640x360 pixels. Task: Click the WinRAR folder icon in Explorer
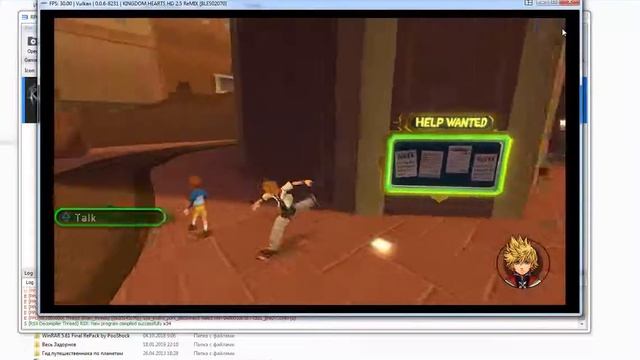pos(37,336)
